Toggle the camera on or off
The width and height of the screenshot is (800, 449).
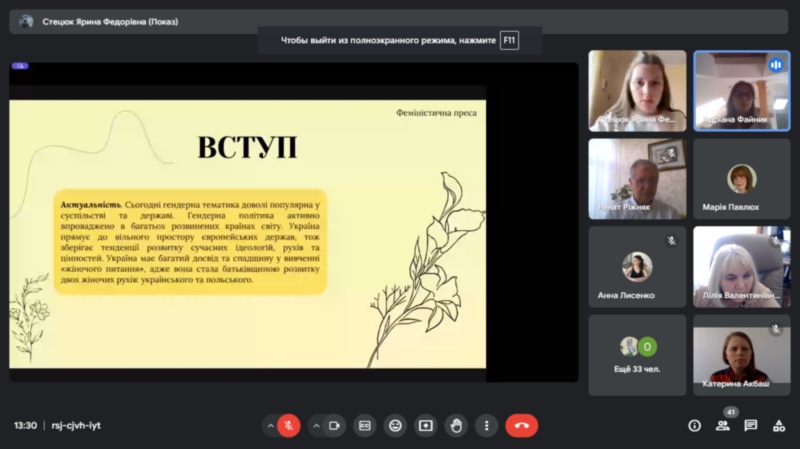[x=335, y=425]
